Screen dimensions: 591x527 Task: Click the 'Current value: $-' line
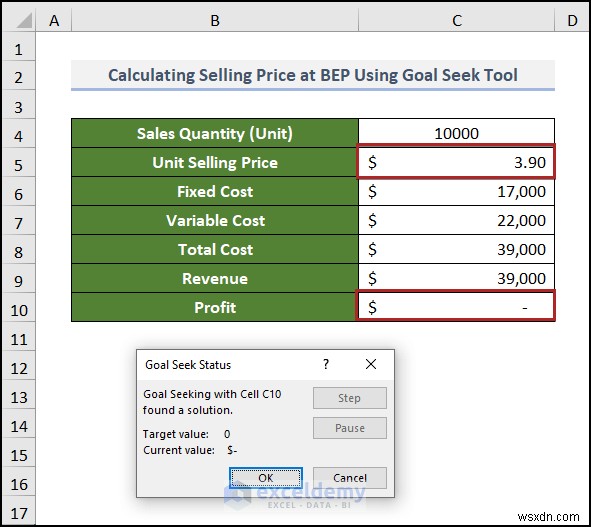pos(190,450)
